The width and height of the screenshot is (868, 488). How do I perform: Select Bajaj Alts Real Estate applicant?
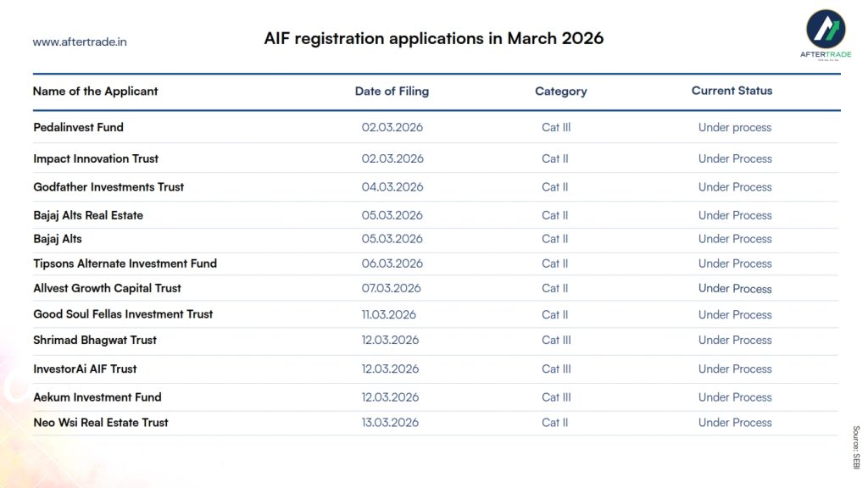pos(88,216)
